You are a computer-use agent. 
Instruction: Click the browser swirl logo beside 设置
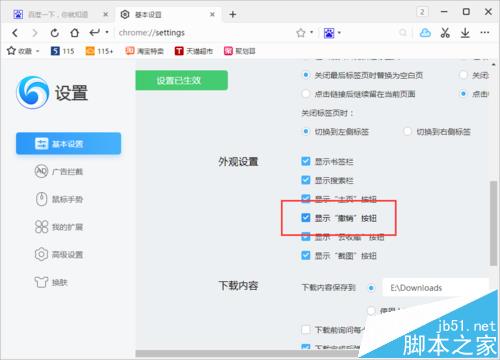pos(32,92)
